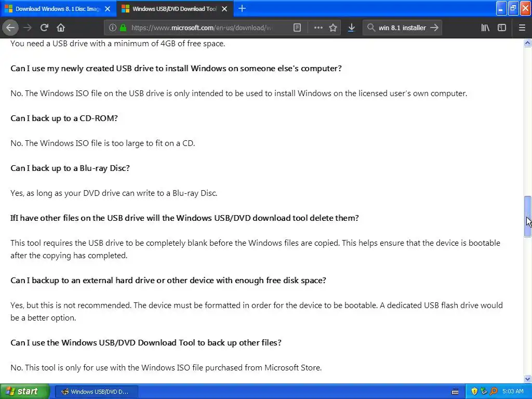Reload the current page
The height and width of the screenshot is (399, 532).
pyautogui.click(x=44, y=28)
